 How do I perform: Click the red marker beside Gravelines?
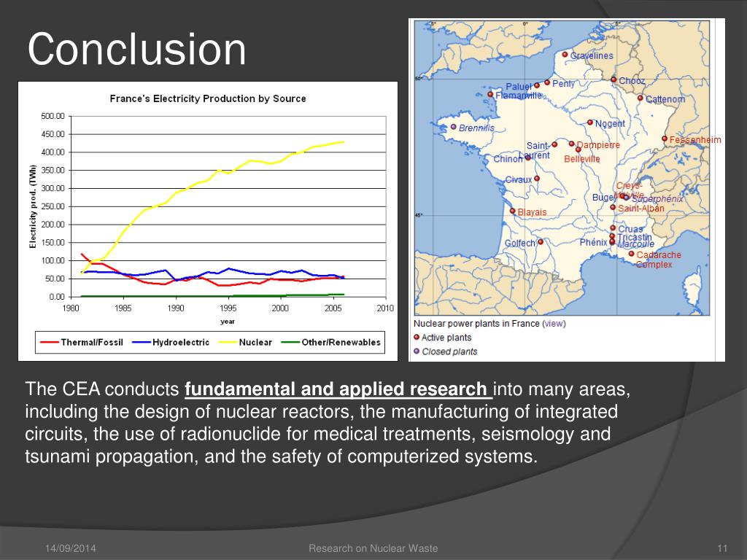click(x=565, y=55)
